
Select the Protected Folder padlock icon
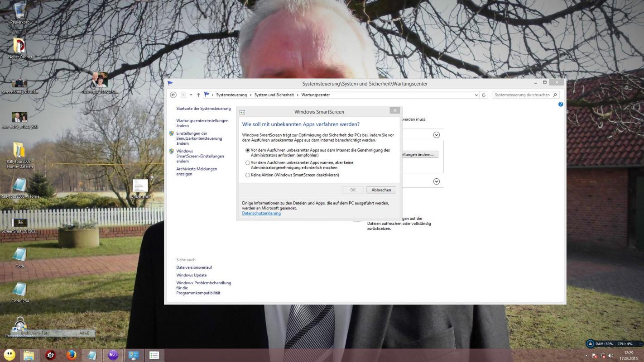[x=19, y=327]
